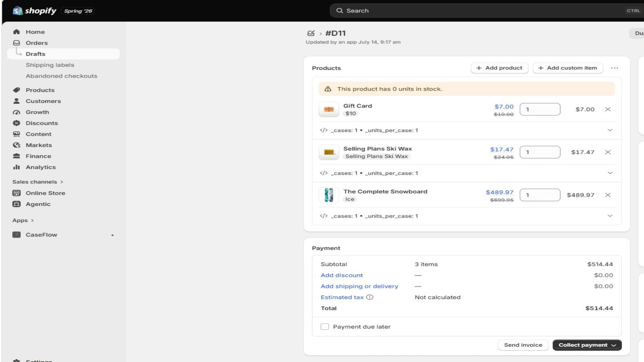Click the top Search bar

(487, 11)
